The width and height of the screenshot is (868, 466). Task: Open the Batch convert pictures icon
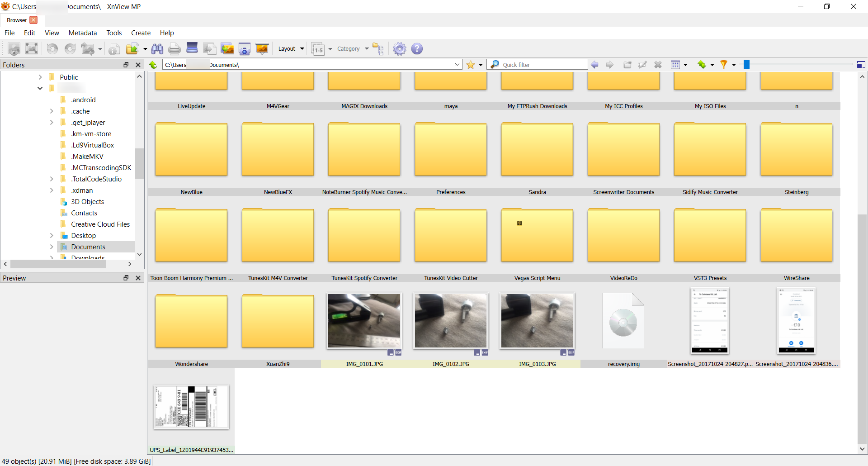227,49
